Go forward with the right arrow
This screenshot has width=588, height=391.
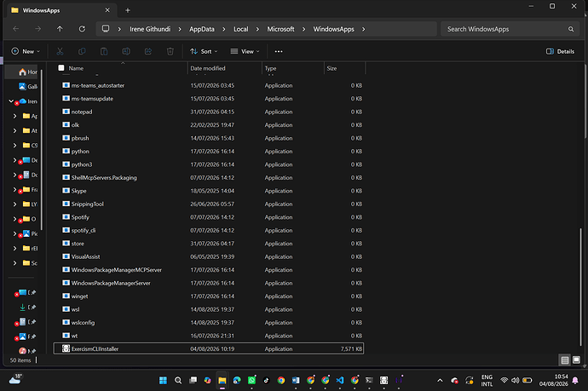click(37, 29)
